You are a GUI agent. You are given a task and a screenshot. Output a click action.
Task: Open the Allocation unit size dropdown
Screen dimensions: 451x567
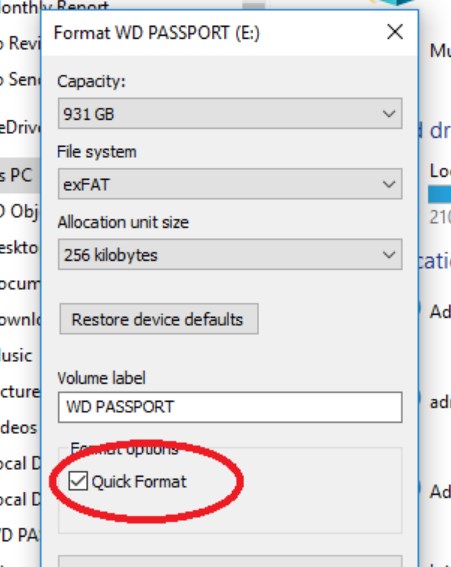point(230,254)
